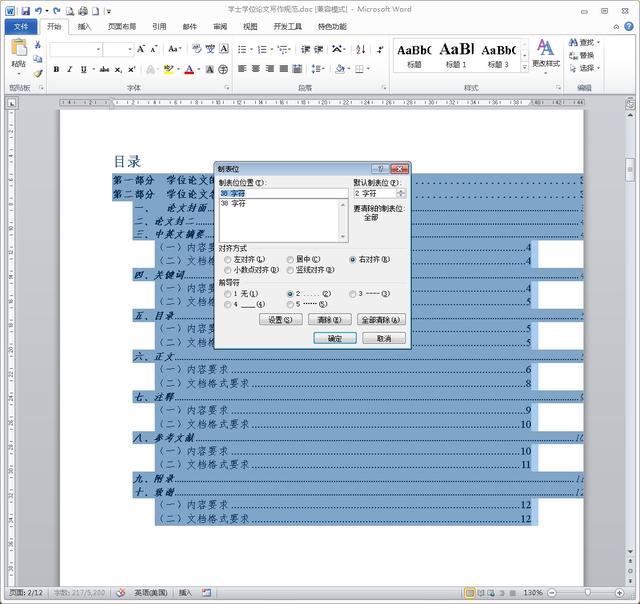The width and height of the screenshot is (640, 604).
Task: Click the Paste clipboard icon
Action: [19, 48]
